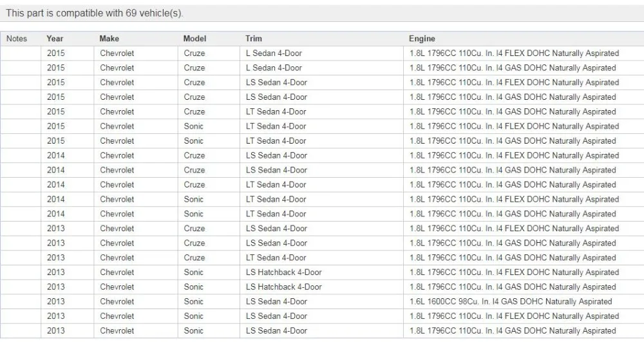Image resolution: width=644 pixels, height=342 pixels.
Task: Click 'Cruze' model in the 2013 LT Sedan row
Action: point(194,258)
